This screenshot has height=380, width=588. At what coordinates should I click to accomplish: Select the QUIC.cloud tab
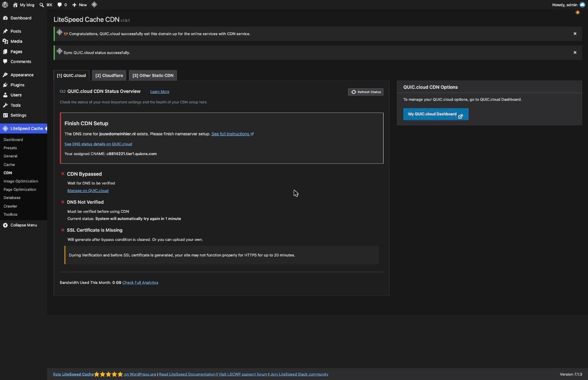[71, 75]
